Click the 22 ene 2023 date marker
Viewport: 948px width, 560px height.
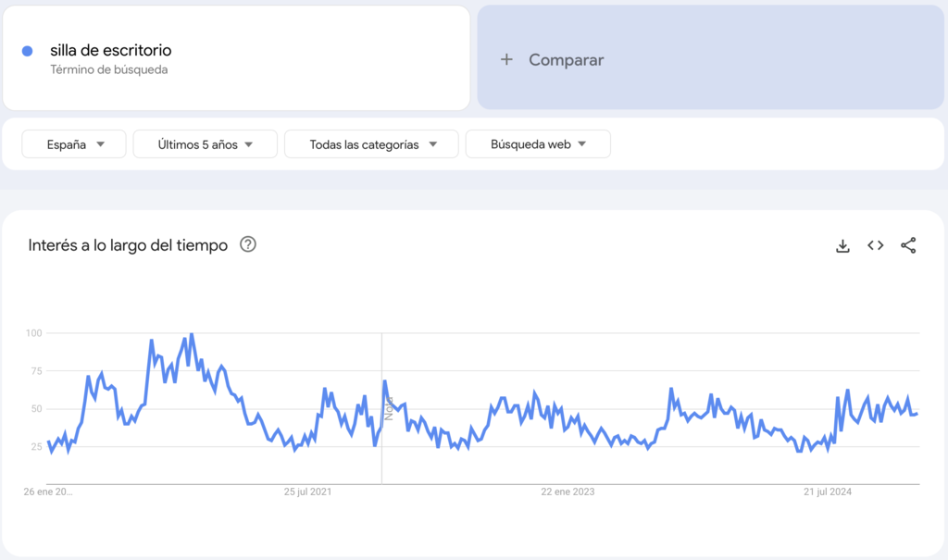[566, 492]
